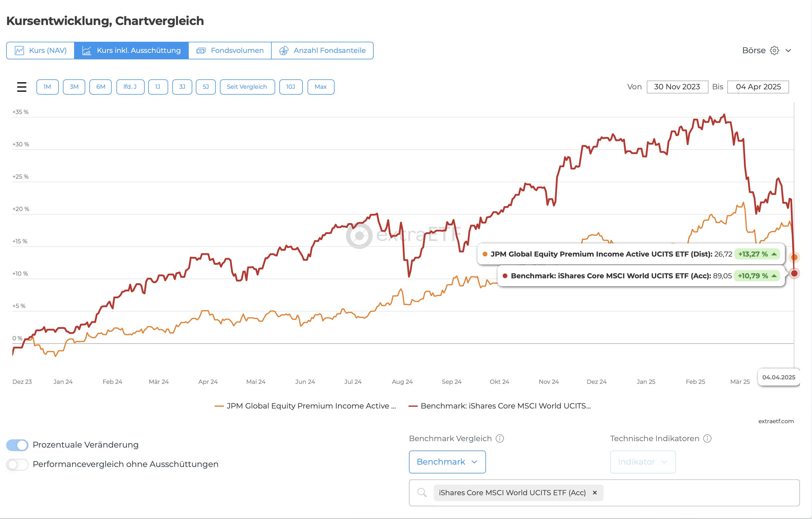Screen dimensions: 812x519
Task: Expand the Börse chevron dropdown
Action: 788,51
